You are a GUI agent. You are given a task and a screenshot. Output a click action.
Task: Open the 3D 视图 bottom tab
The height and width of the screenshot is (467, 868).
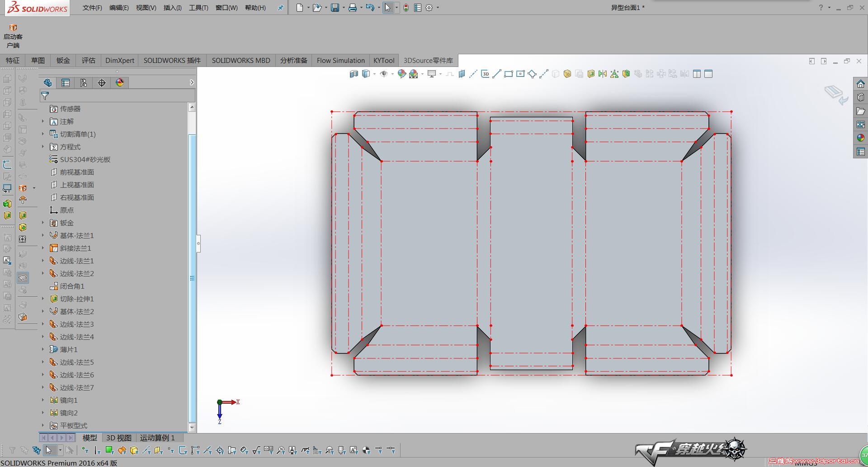pos(119,438)
